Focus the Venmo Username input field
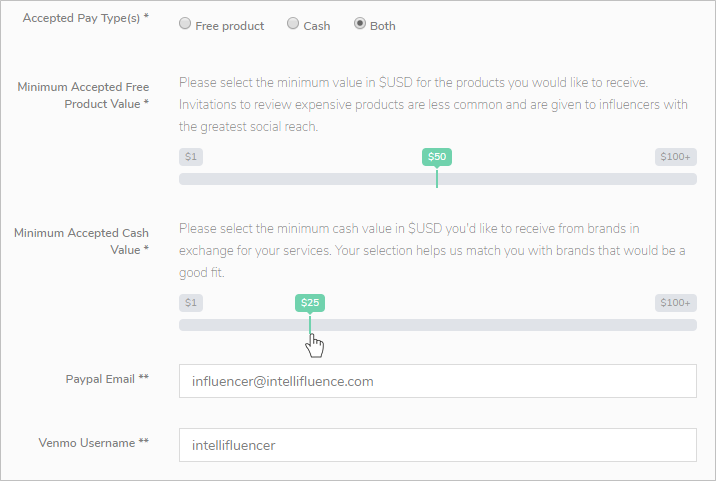 pos(437,445)
